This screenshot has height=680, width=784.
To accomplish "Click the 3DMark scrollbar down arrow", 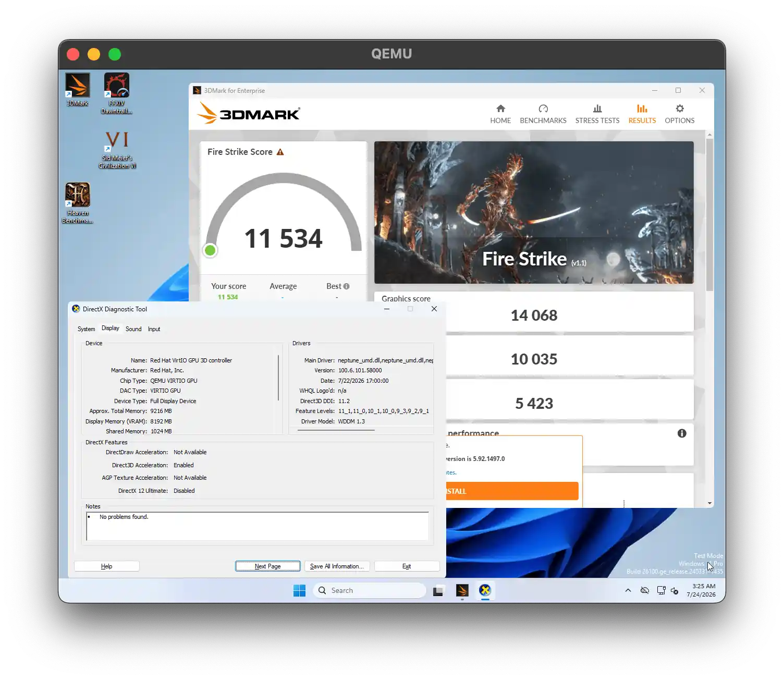I will (709, 503).
